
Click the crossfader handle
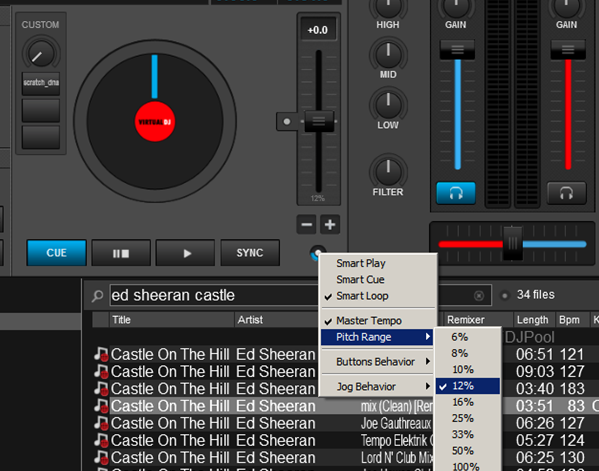tap(512, 243)
